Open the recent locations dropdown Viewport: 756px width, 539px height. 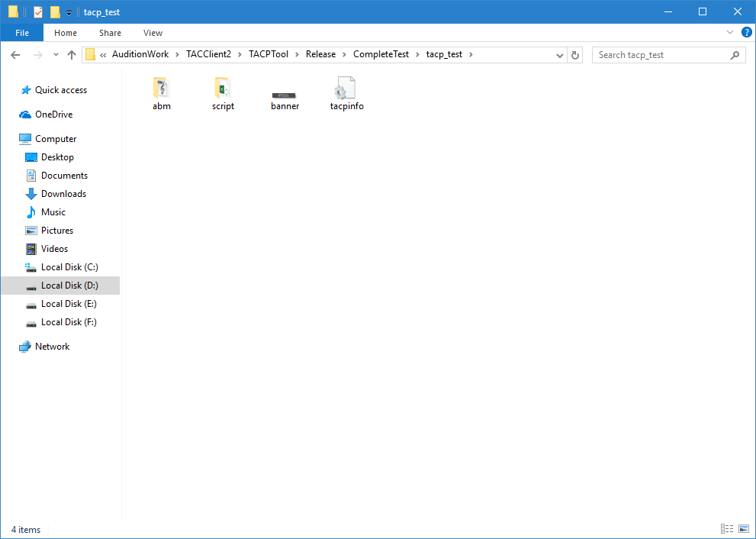click(56, 55)
